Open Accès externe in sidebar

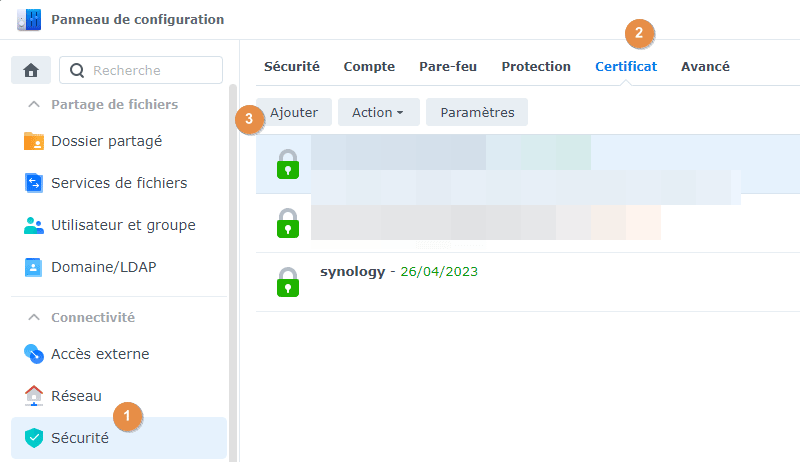point(119,354)
